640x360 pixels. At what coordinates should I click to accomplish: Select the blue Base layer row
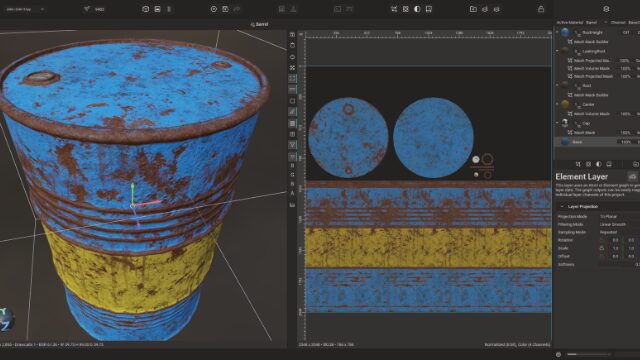(x=597, y=142)
